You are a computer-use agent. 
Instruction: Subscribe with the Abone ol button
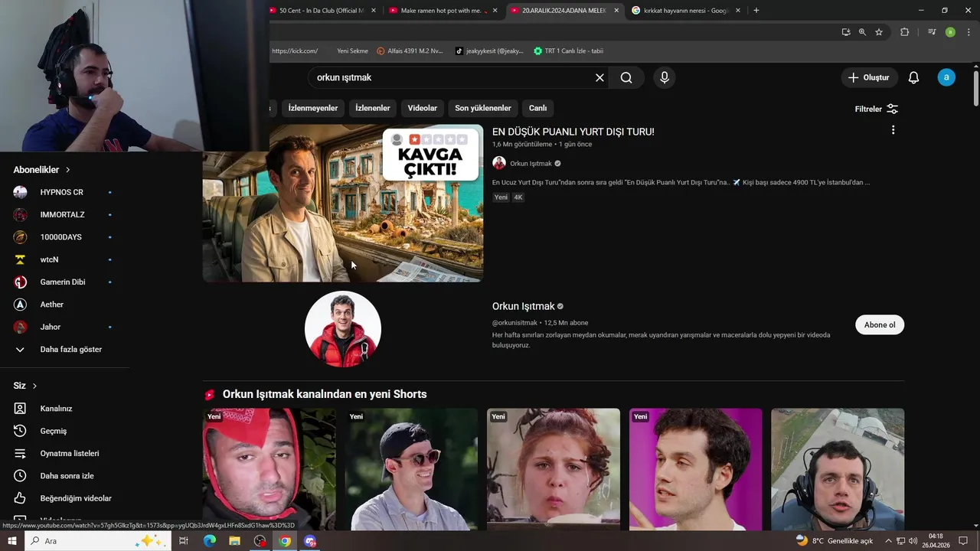pyautogui.click(x=880, y=324)
